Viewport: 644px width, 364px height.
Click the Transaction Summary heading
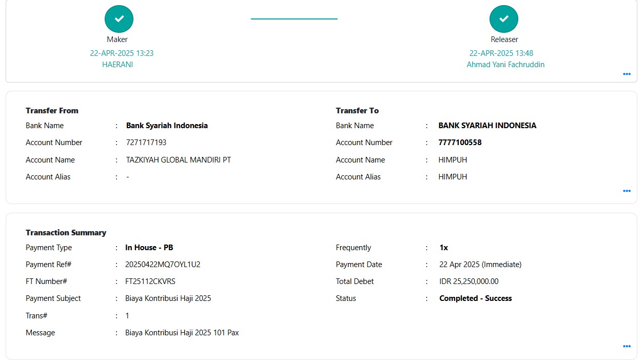66,233
